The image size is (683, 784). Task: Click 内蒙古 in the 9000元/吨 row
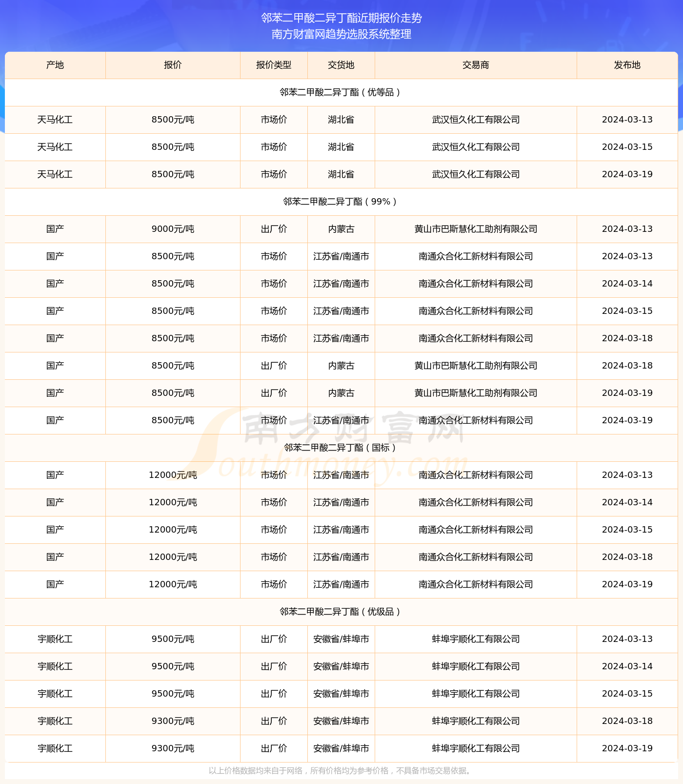(x=341, y=229)
